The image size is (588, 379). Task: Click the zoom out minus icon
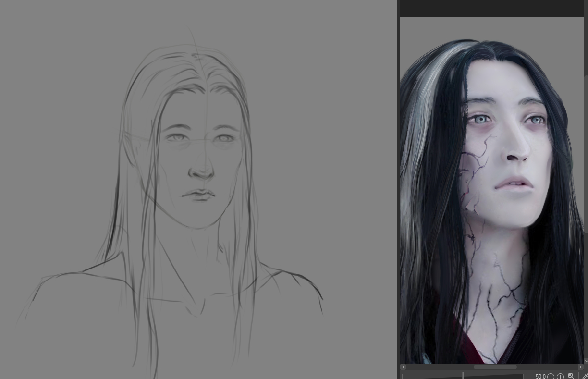tap(551, 377)
